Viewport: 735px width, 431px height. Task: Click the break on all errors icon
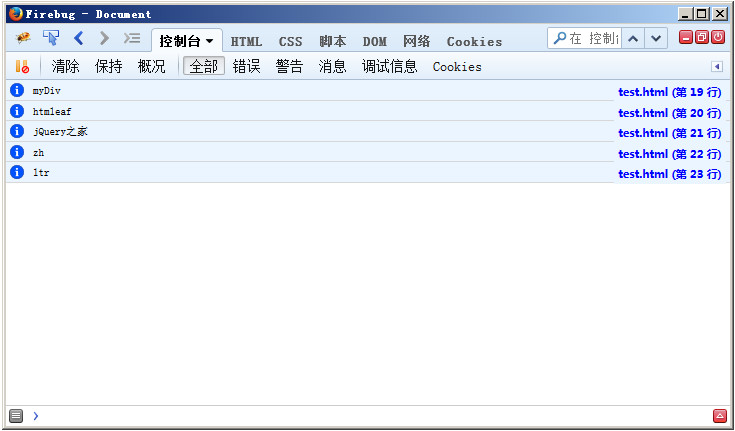(22, 67)
